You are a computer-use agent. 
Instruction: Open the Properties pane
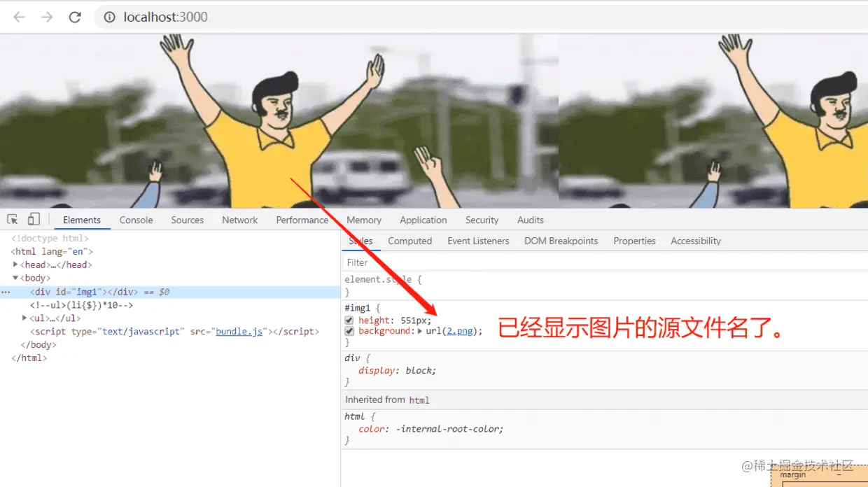(x=635, y=241)
